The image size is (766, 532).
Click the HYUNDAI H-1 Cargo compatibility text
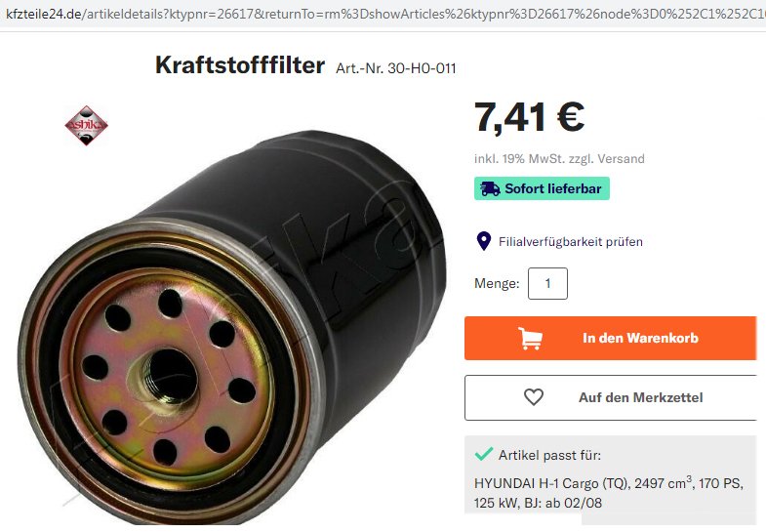tap(609, 493)
